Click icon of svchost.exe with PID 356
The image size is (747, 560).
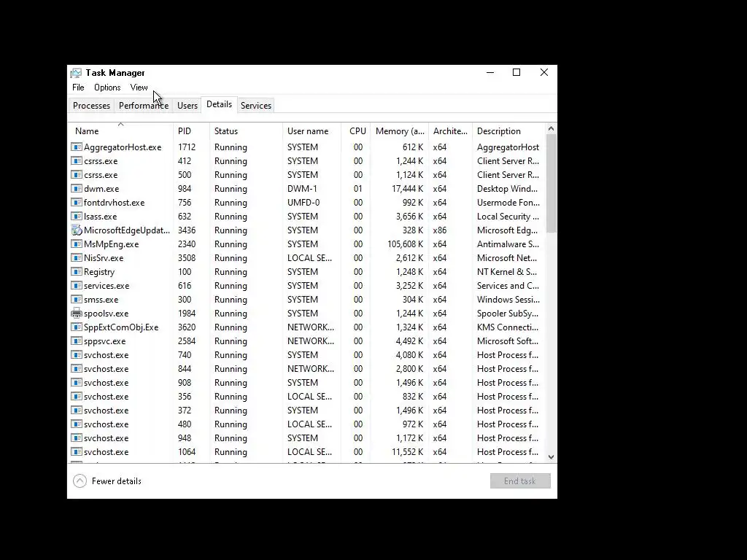pos(76,396)
